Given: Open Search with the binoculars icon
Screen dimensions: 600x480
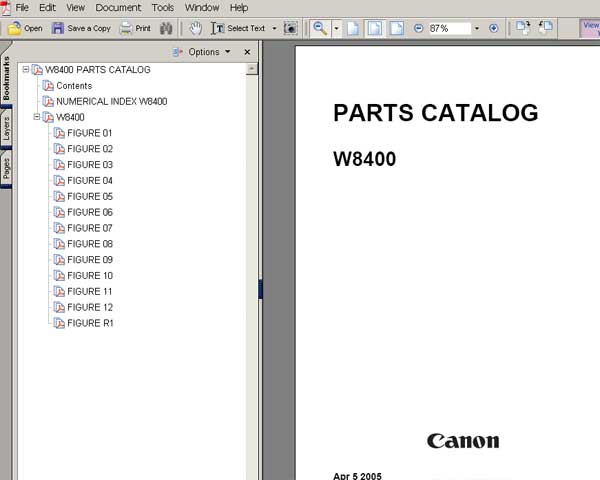Looking at the screenshot, I should (166, 28).
